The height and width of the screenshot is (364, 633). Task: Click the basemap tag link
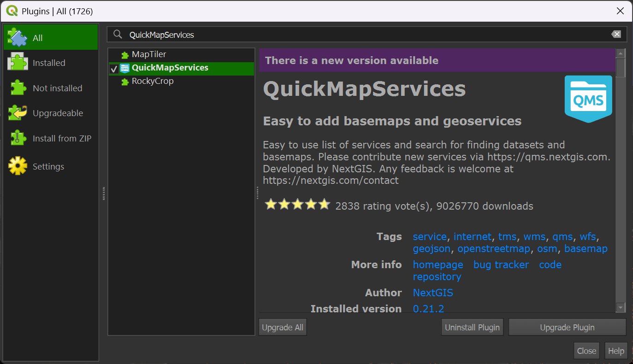(586, 248)
